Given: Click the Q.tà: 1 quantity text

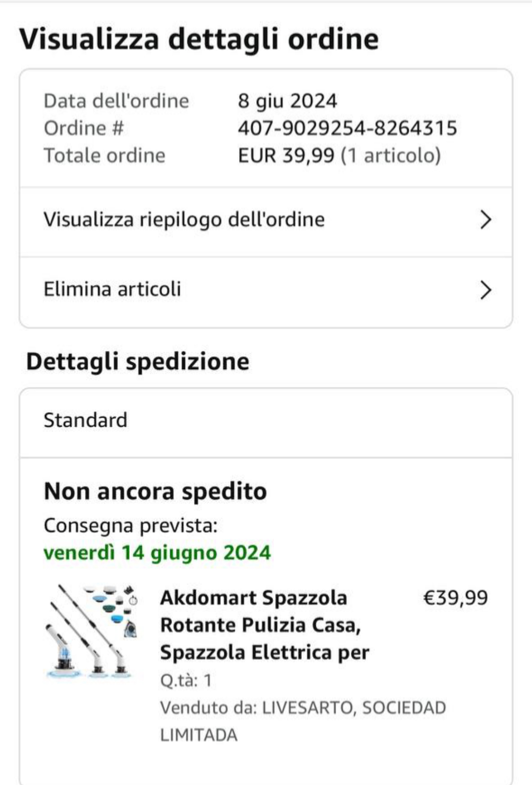Looking at the screenshot, I should click(x=186, y=680).
